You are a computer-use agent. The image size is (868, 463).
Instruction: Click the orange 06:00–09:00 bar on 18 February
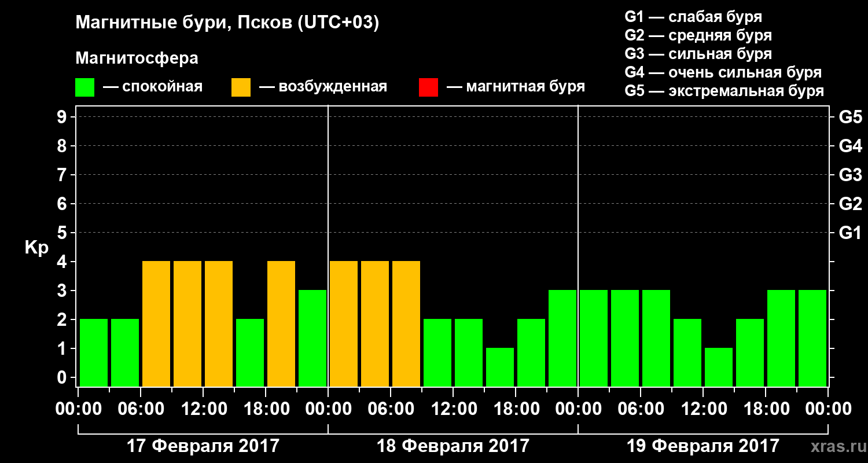pyautogui.click(x=406, y=324)
